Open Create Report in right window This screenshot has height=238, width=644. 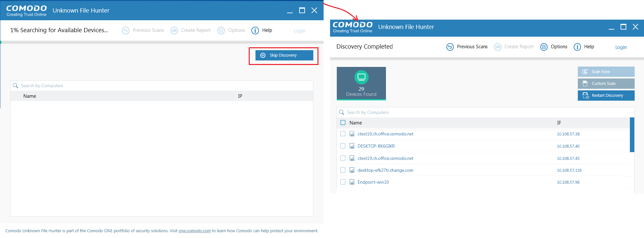pyautogui.click(x=519, y=47)
